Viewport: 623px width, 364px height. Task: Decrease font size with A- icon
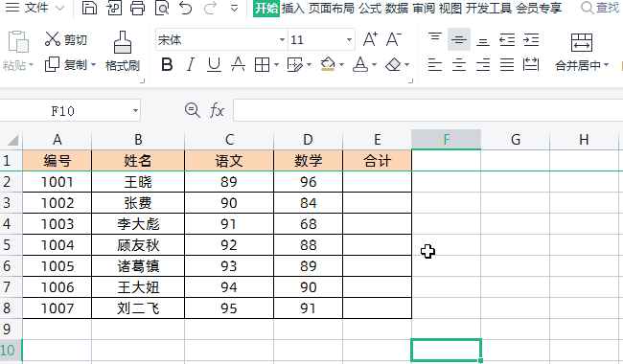click(394, 39)
